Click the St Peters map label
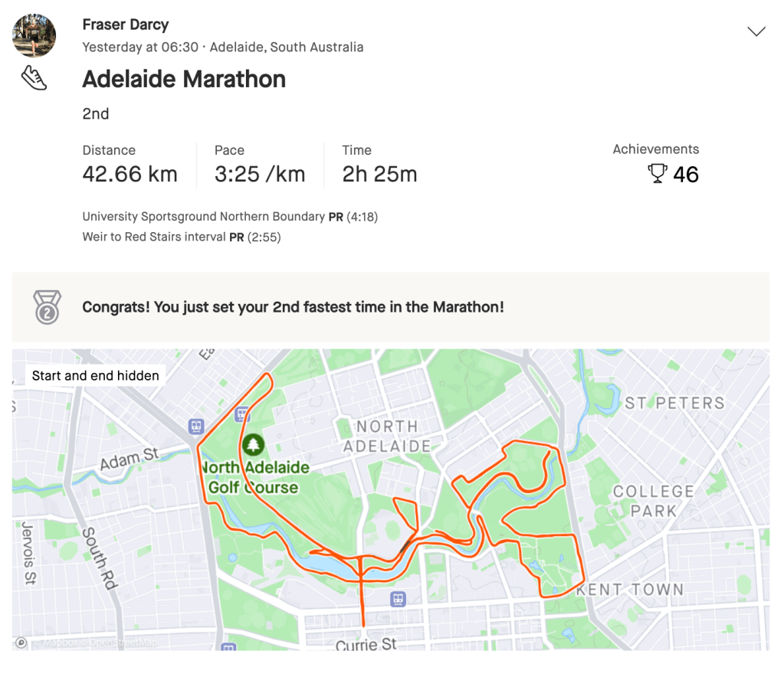The image size is (784, 677). coord(674,403)
